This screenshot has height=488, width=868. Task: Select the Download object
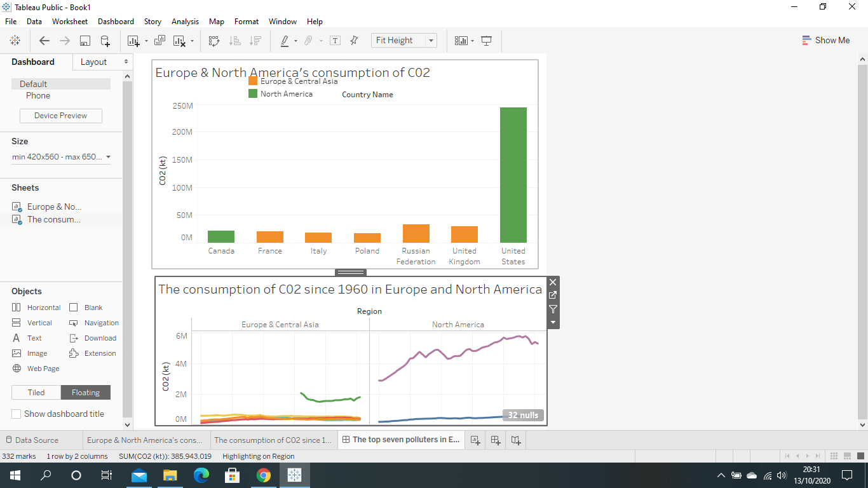[93, 338]
